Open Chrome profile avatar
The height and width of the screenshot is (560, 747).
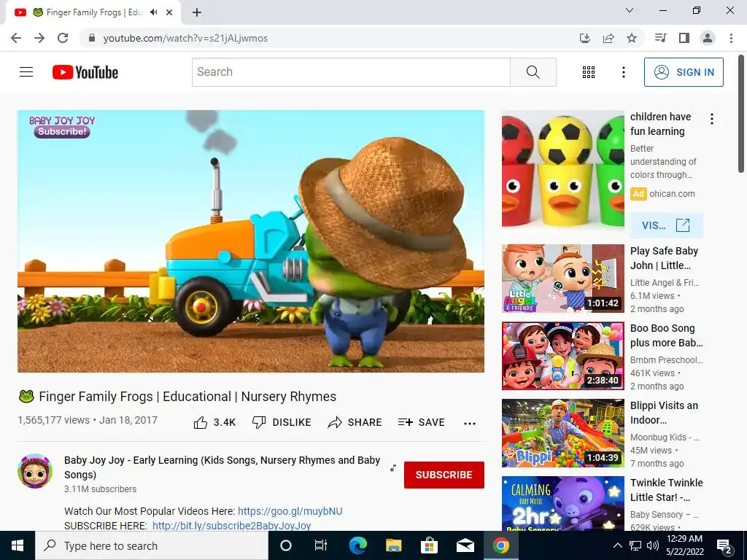pyautogui.click(x=708, y=38)
